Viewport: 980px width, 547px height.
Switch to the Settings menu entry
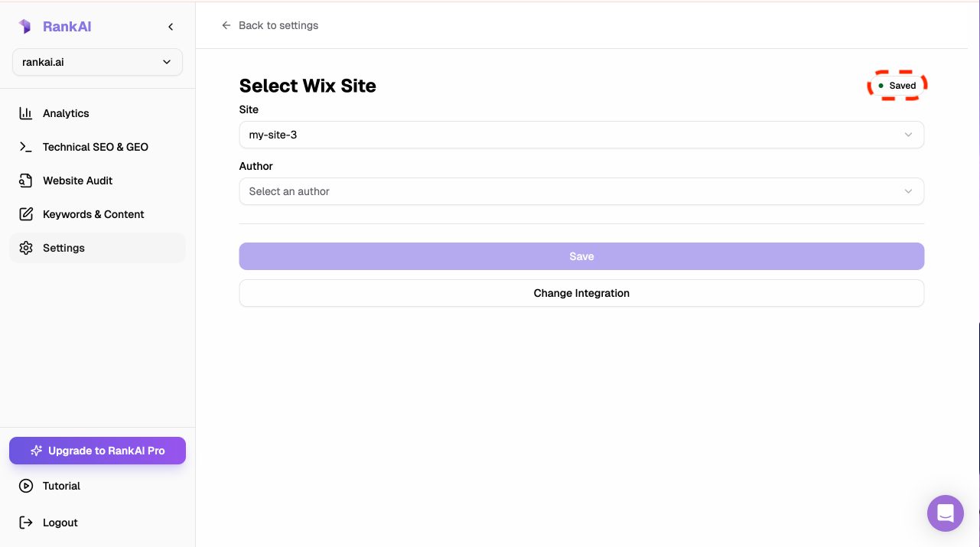click(x=63, y=248)
